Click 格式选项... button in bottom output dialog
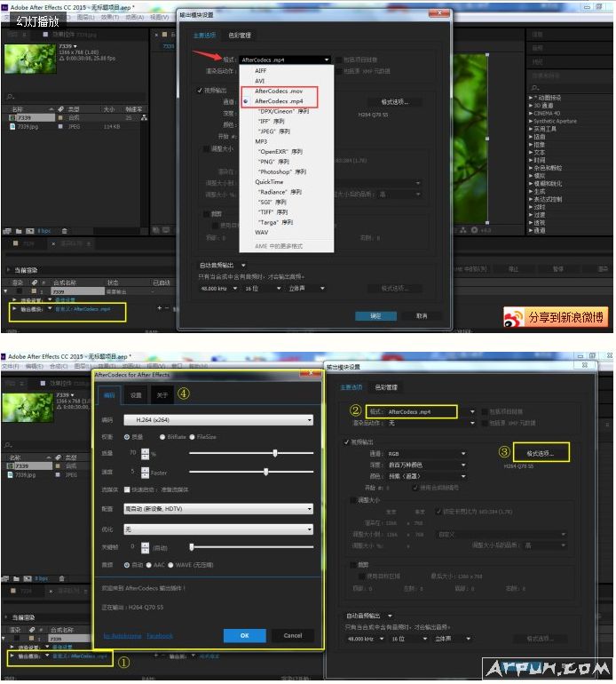Viewport: 616px width, 684px height. tap(541, 453)
